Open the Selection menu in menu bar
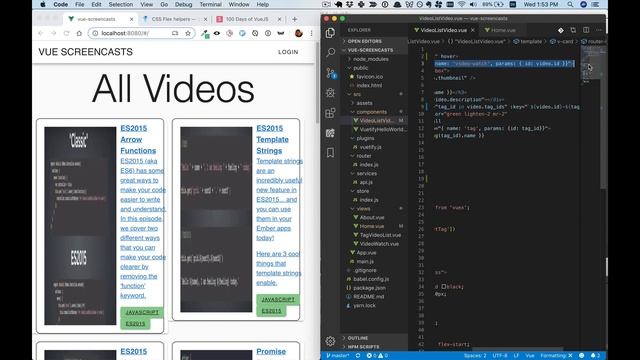 click(120, 4)
